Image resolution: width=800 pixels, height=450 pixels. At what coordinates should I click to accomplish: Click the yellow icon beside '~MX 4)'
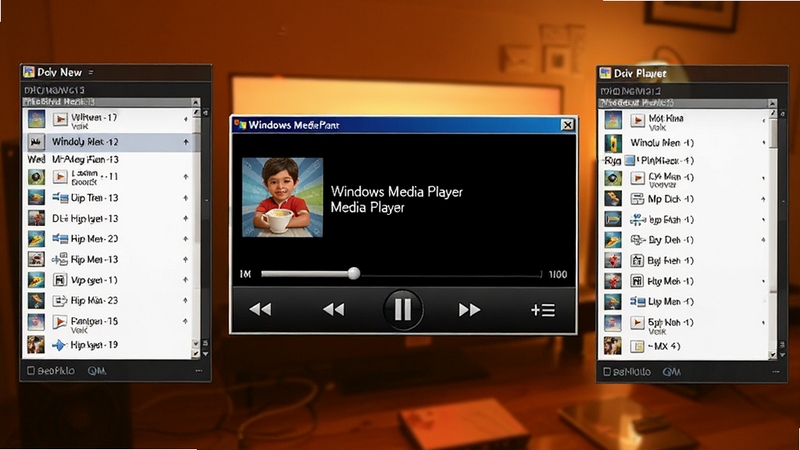tap(637, 346)
